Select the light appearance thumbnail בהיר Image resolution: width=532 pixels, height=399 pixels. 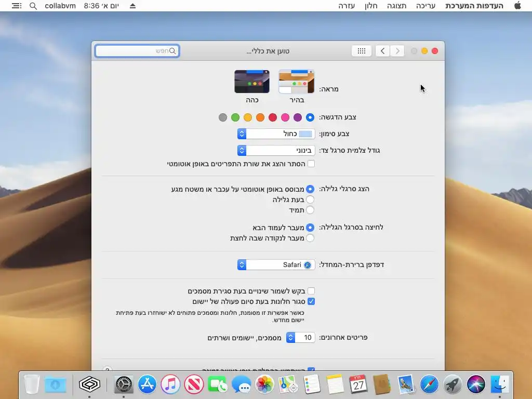click(297, 82)
